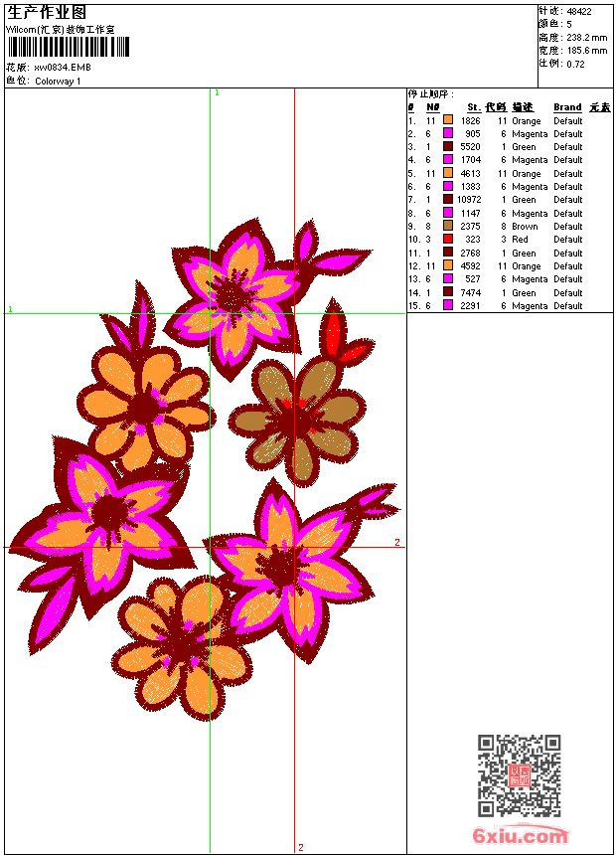Viewport: 616px width, 855px height.
Task: Click stitch count 527
Action: [x=473, y=279]
